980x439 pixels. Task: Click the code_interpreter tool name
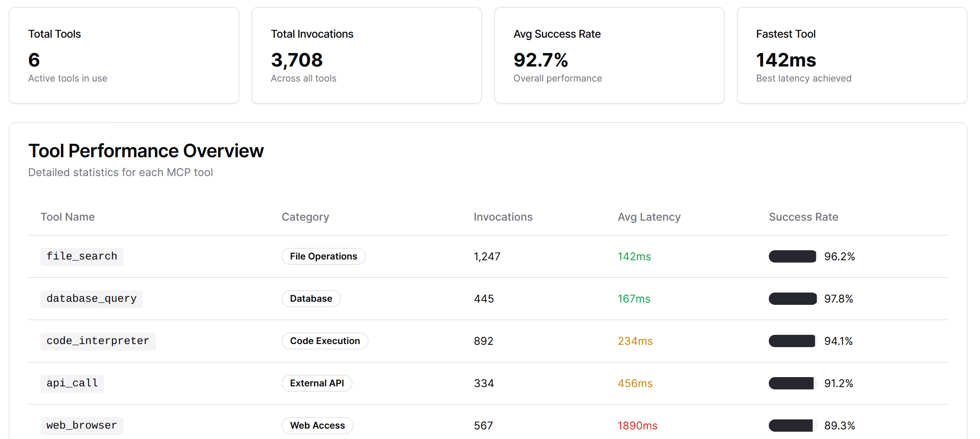[x=98, y=341]
